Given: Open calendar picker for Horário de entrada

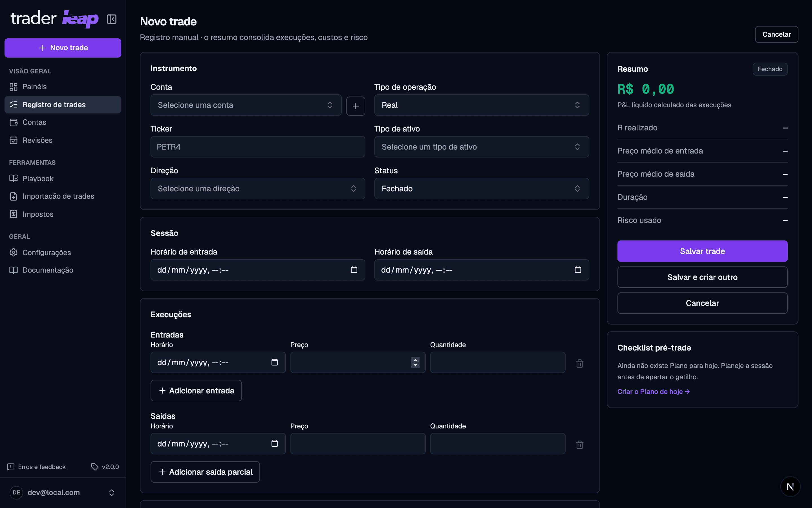Looking at the screenshot, I should [x=354, y=270].
